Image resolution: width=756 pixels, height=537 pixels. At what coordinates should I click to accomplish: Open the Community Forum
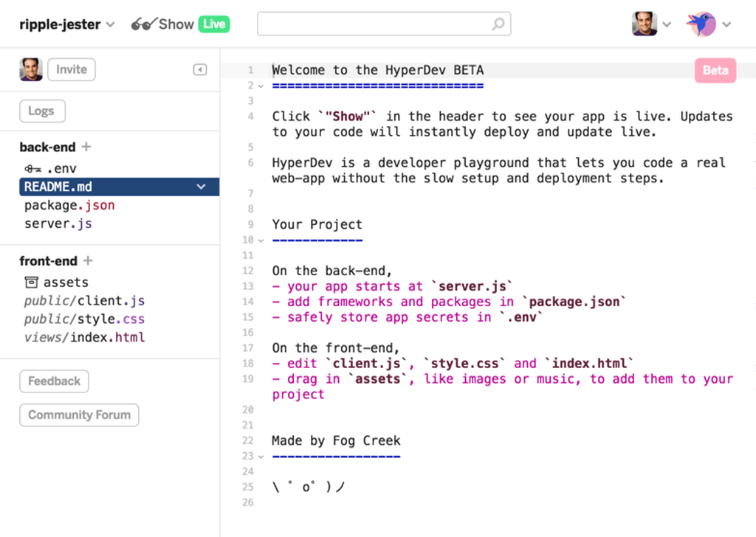(x=78, y=415)
